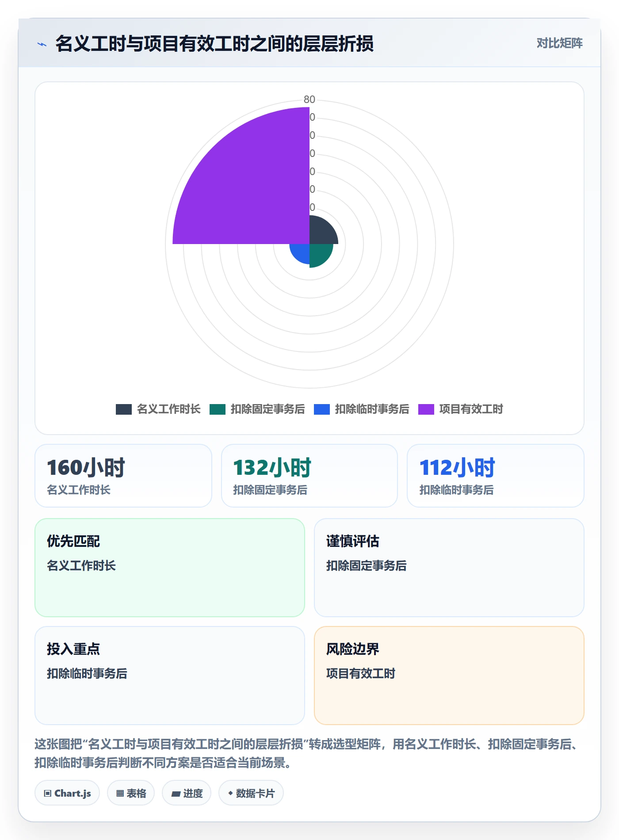Select the small blue chart segment
The height and width of the screenshot is (840, 619).
tap(302, 252)
